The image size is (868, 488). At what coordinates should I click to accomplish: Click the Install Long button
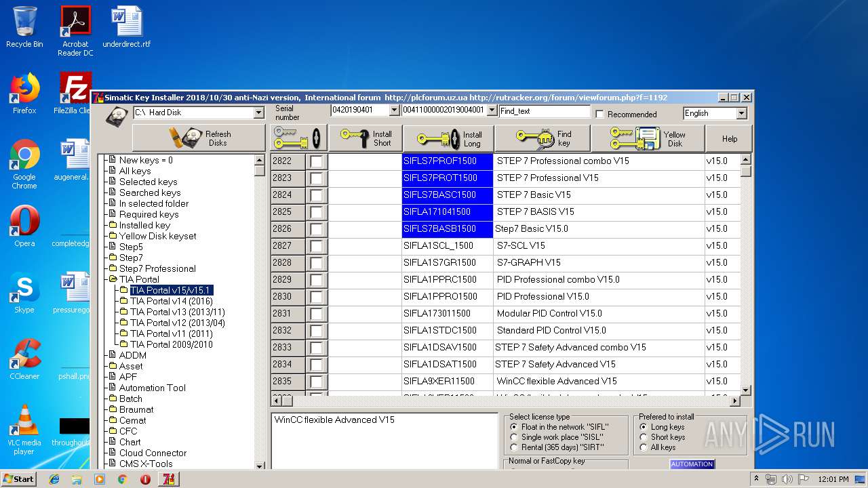449,139
